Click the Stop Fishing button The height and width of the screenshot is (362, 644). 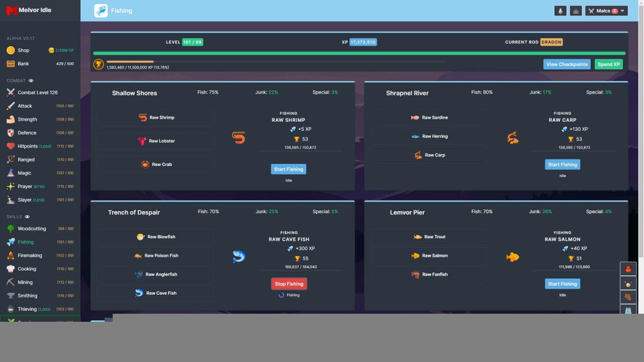point(289,284)
